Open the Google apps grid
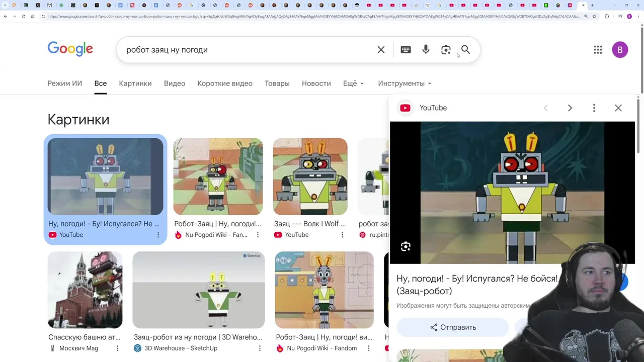Image resolution: width=644 pixels, height=362 pixels. [598, 50]
